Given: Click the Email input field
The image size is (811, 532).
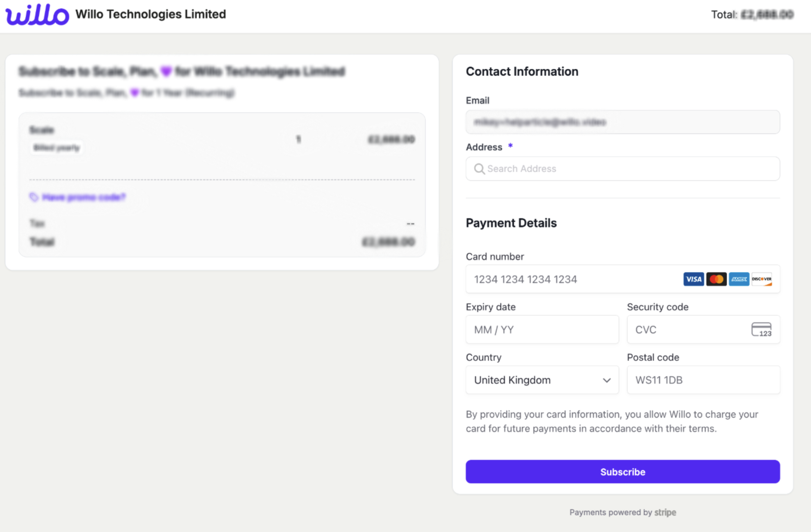Looking at the screenshot, I should [623, 122].
